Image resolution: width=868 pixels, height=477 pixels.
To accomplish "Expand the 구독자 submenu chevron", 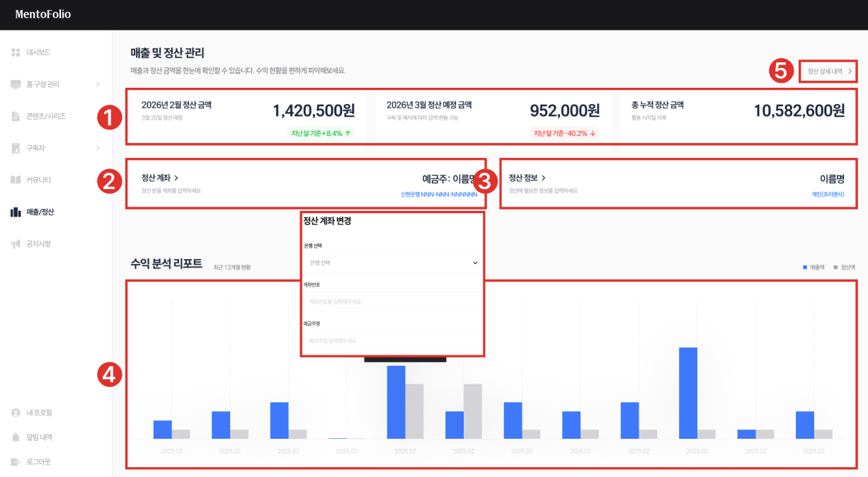I will (x=98, y=148).
